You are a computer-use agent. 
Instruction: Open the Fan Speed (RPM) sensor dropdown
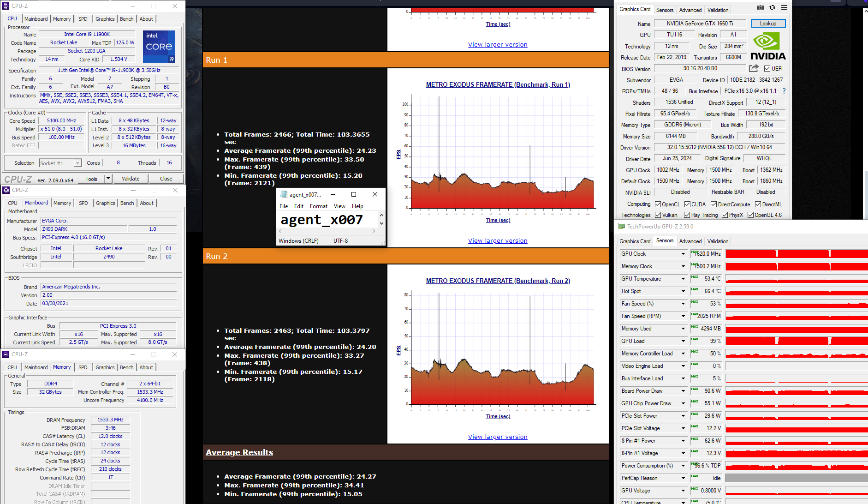click(x=684, y=316)
